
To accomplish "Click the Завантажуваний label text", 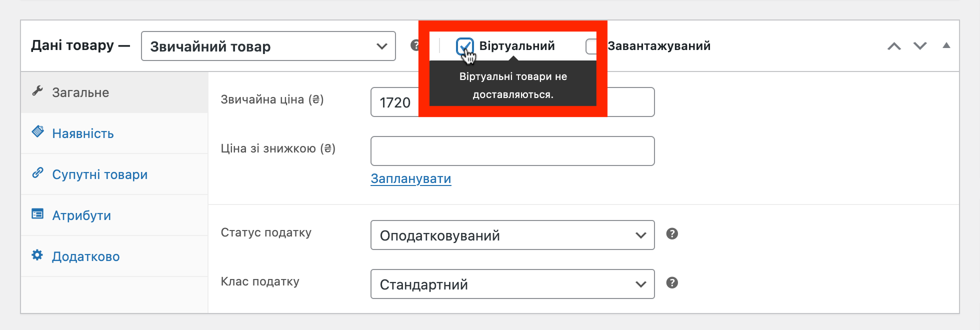I will click(x=659, y=46).
